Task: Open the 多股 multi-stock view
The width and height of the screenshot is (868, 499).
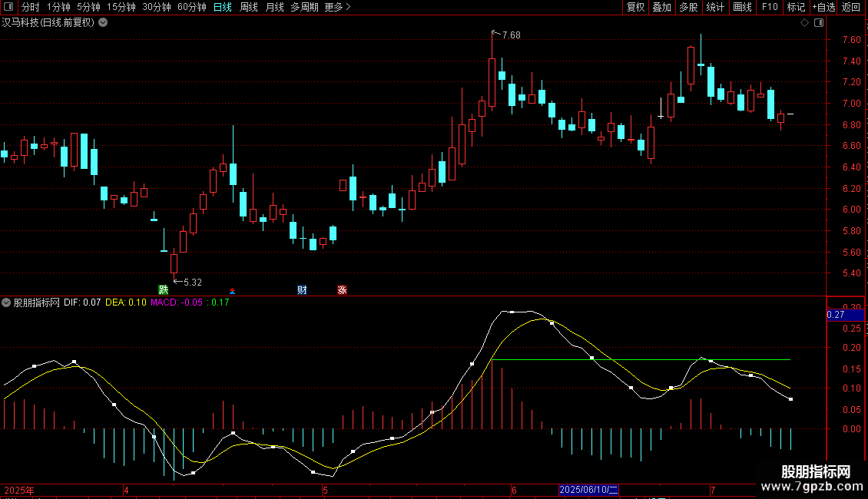Action: click(689, 7)
